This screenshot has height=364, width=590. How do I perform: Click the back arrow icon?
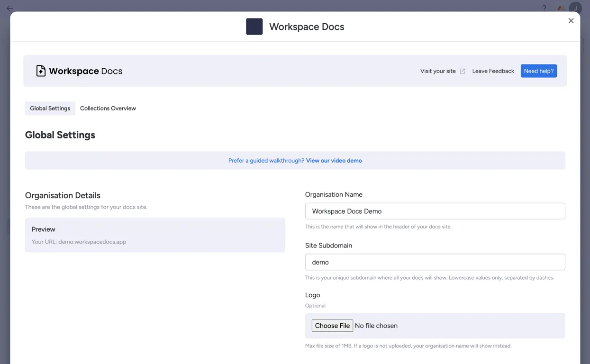tap(10, 8)
